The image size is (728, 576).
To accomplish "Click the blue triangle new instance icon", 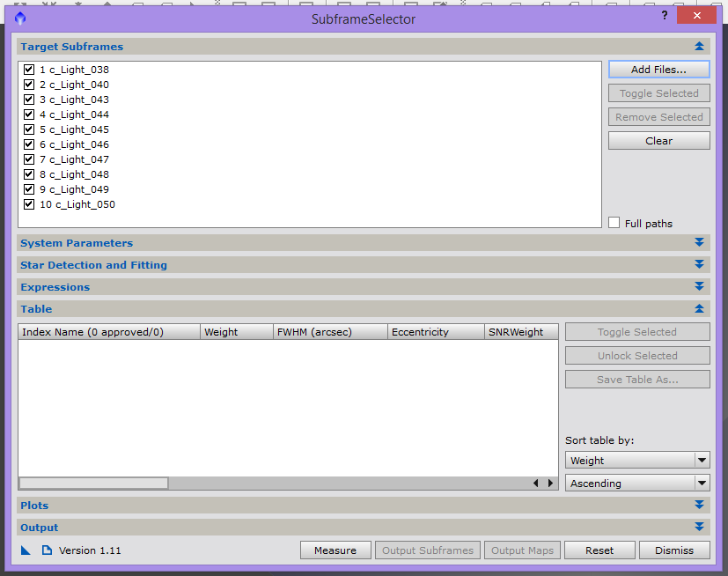I will [26, 550].
